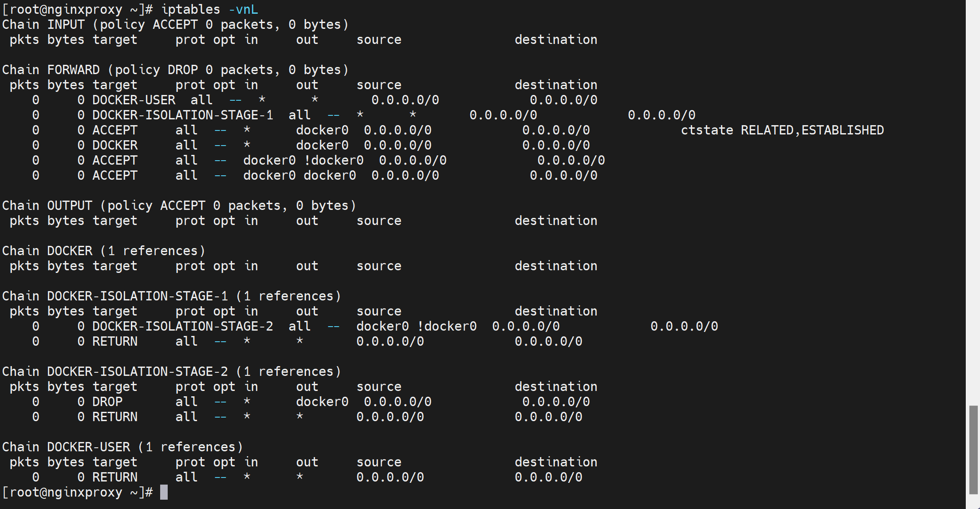Click the 'Chain INPUT' heading text
The image size is (980, 509).
pos(43,24)
